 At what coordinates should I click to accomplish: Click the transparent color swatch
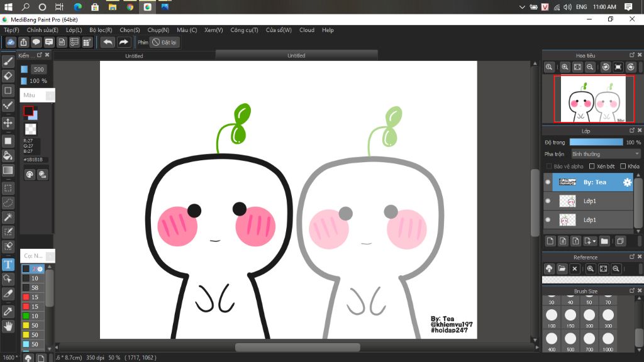point(30,129)
